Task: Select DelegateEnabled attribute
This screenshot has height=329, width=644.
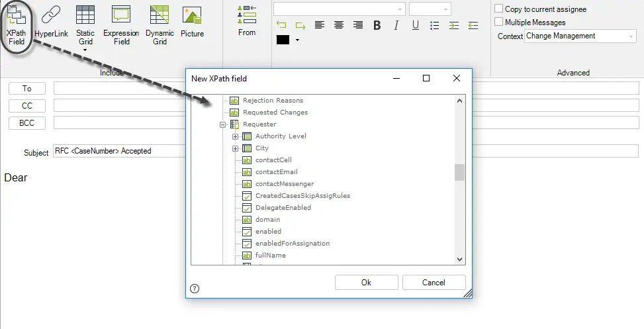Action: tap(283, 207)
